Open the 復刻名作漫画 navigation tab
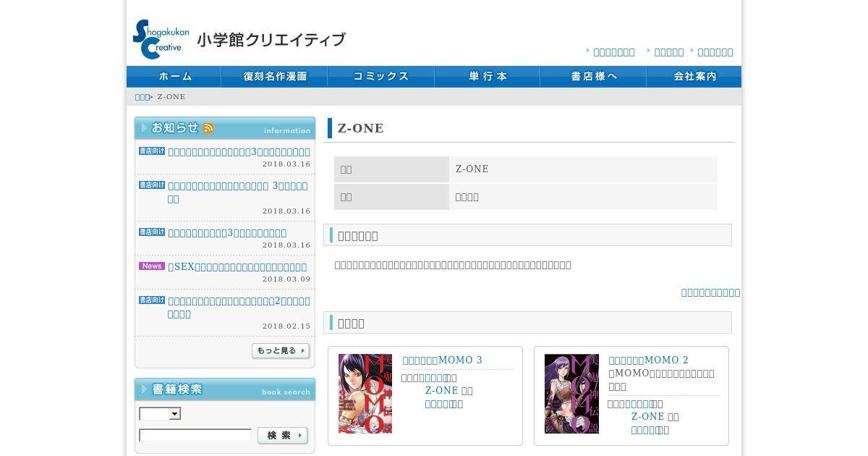868x456 pixels. tap(275, 77)
